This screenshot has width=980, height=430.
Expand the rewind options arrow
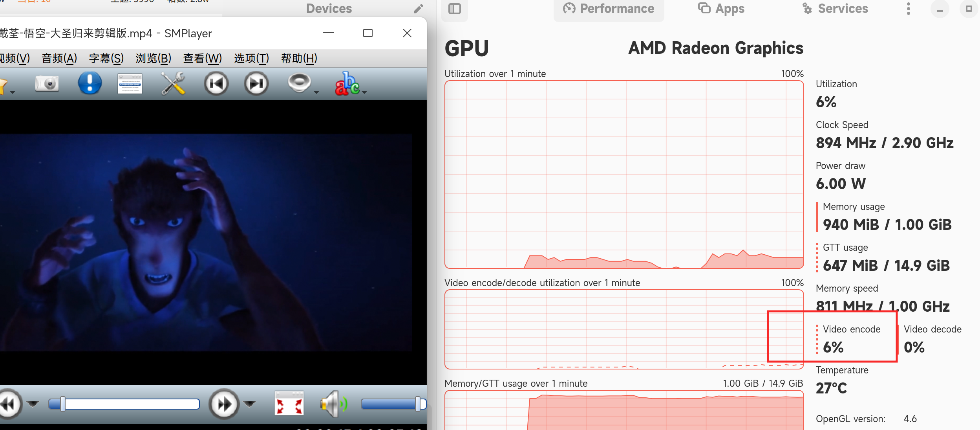coord(33,403)
